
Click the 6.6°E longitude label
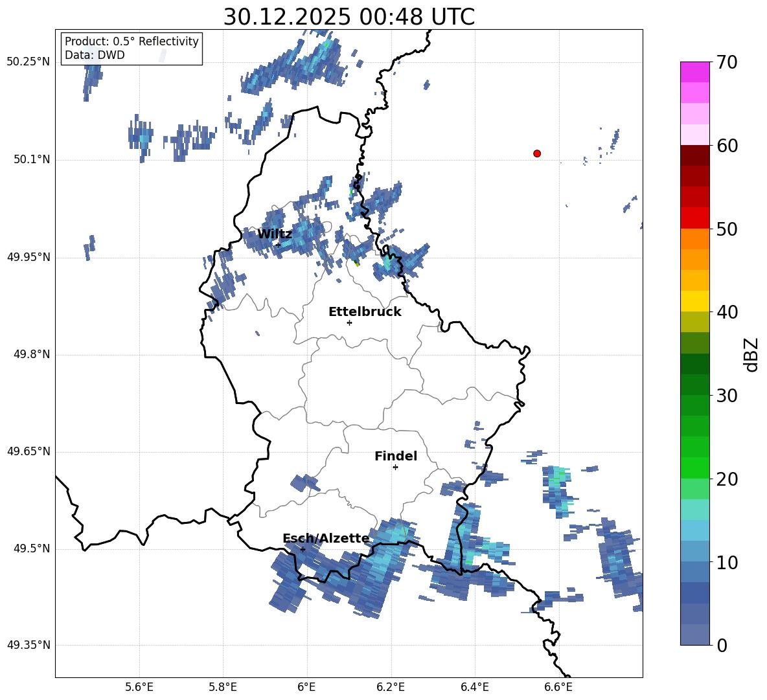558,687
